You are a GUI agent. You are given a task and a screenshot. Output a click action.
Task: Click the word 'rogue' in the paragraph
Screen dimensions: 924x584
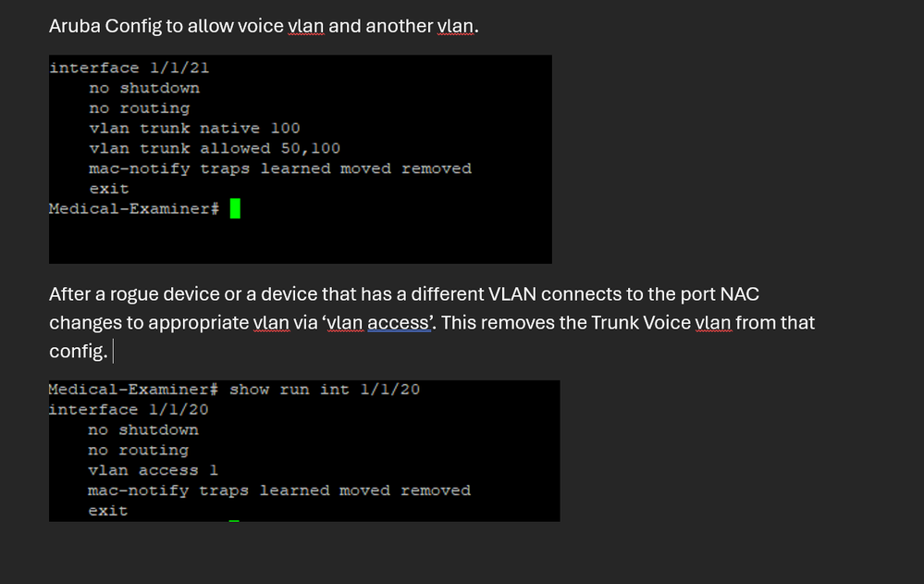point(135,294)
